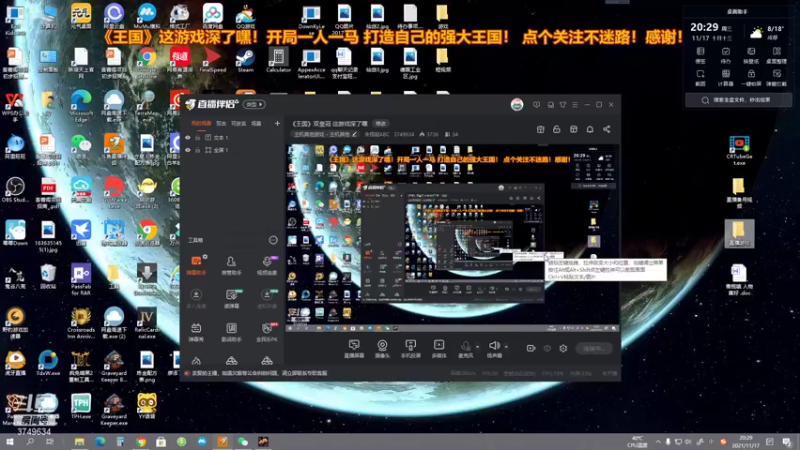Open the layout box icon above preview
The image size is (800, 450).
pyautogui.click(x=573, y=130)
